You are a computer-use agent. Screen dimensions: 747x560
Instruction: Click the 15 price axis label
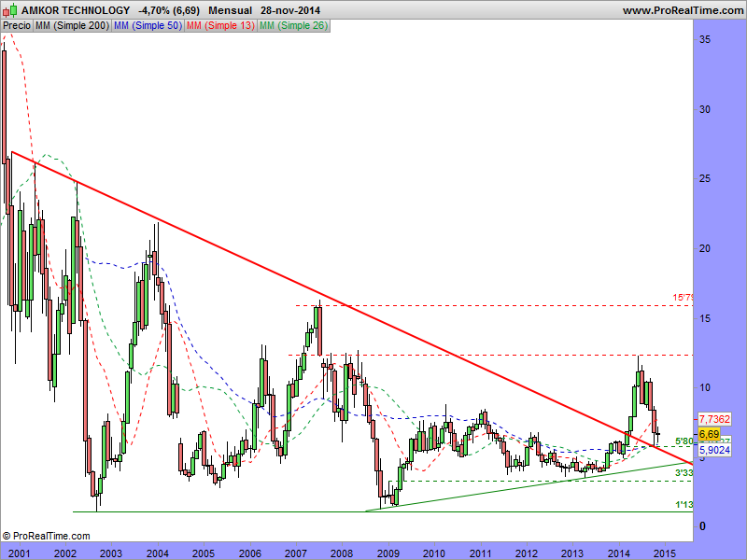tap(705, 318)
